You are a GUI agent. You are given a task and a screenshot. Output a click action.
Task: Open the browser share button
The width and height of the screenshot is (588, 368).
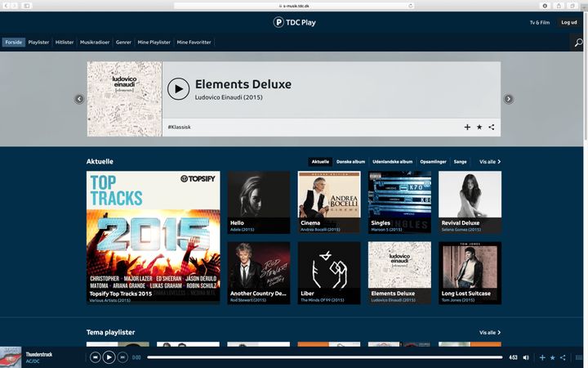coord(559,6)
